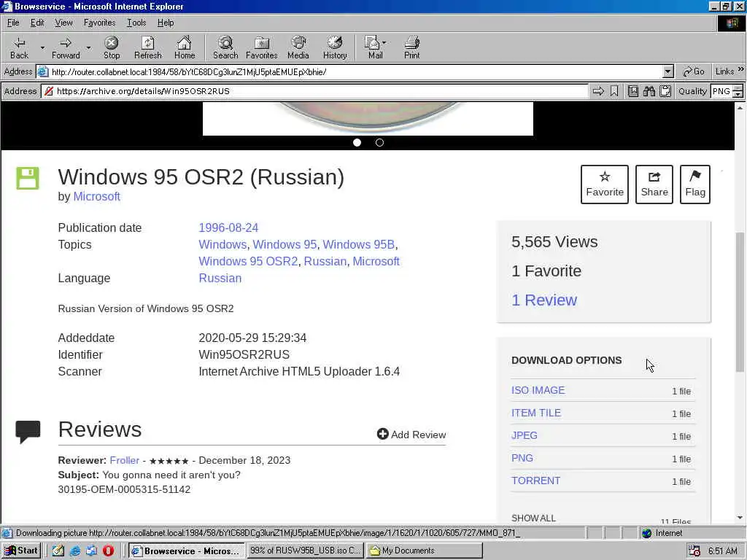Open the Windows Start button

[21, 551]
